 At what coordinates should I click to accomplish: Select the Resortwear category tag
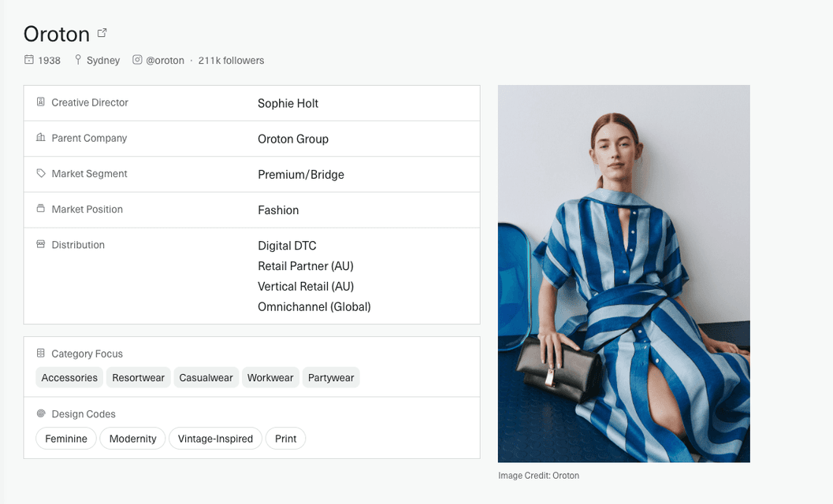coord(138,378)
